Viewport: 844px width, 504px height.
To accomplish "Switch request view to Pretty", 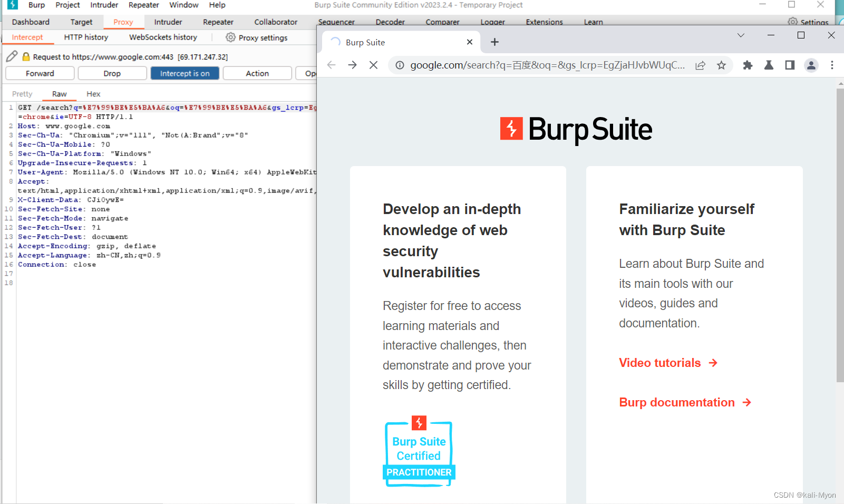I will (x=22, y=94).
